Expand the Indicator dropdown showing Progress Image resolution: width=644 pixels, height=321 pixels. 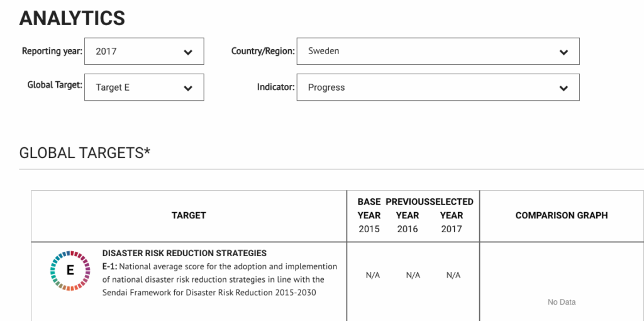[x=438, y=87]
